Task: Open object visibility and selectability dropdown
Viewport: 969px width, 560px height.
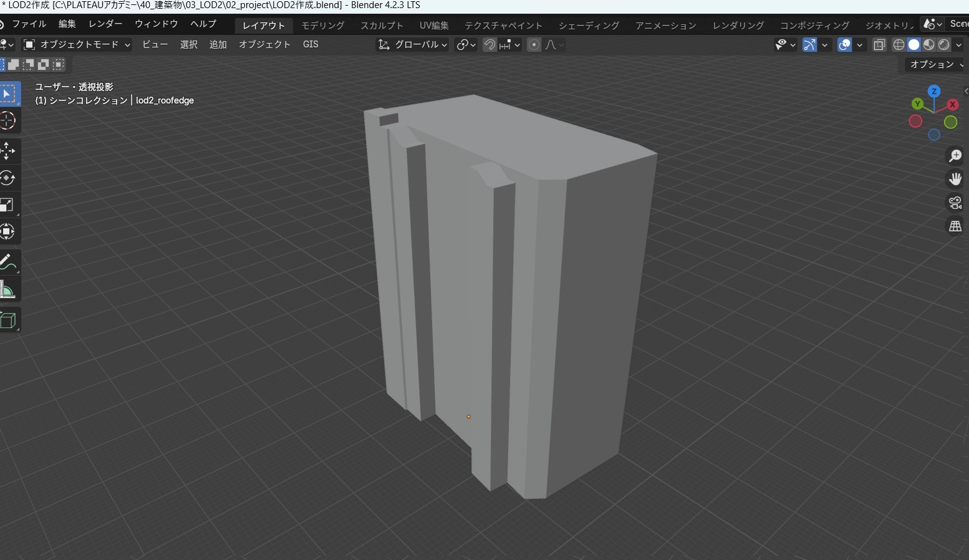Action: [785, 44]
